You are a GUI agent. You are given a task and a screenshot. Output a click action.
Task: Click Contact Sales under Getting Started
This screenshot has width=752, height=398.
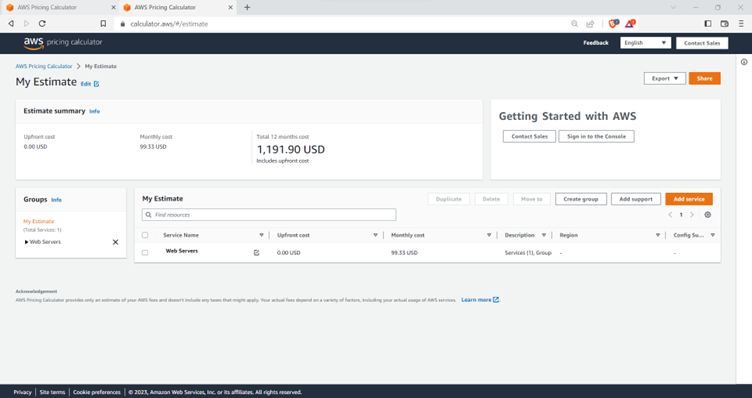click(x=529, y=137)
